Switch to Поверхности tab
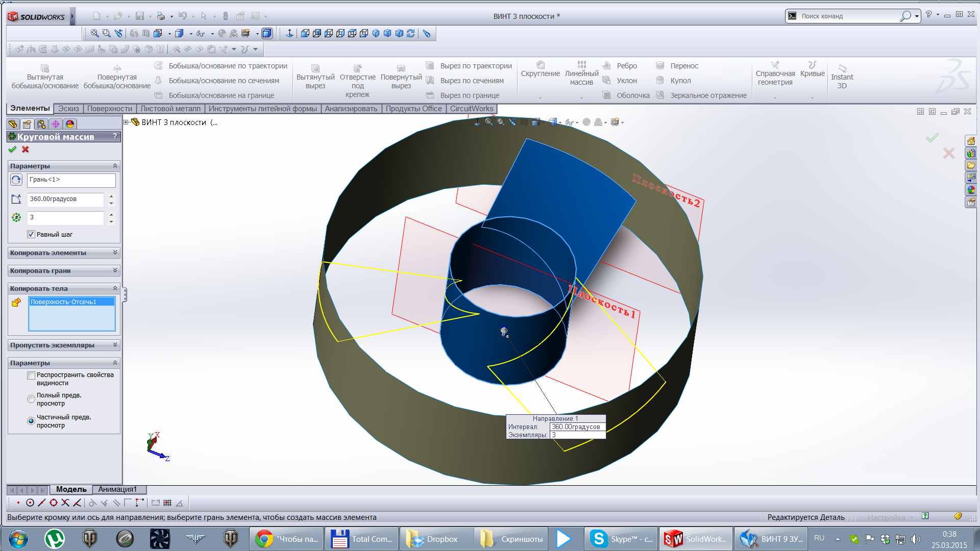Viewport: 980px width, 551px height. pos(109,109)
